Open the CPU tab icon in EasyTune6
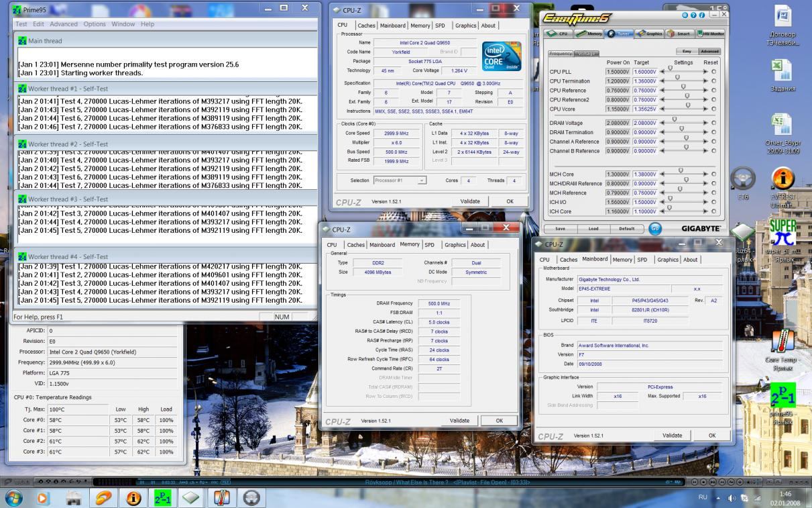The image size is (812, 508). click(558, 34)
